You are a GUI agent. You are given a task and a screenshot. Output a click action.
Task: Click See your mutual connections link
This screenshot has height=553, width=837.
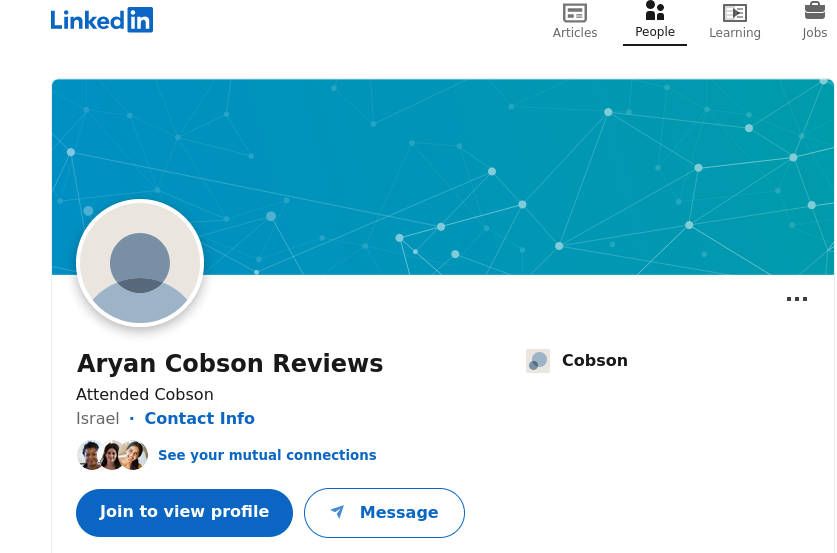(267, 455)
